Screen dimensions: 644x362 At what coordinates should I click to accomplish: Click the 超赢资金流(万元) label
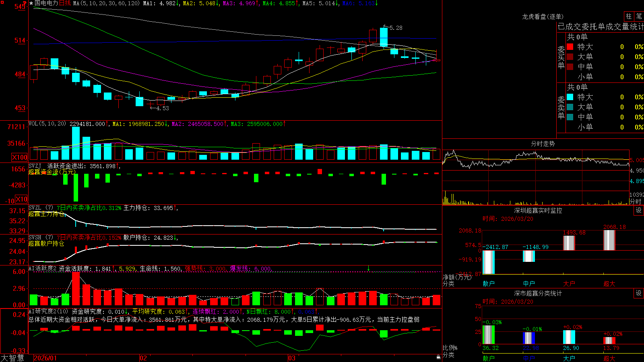[x=52, y=172]
